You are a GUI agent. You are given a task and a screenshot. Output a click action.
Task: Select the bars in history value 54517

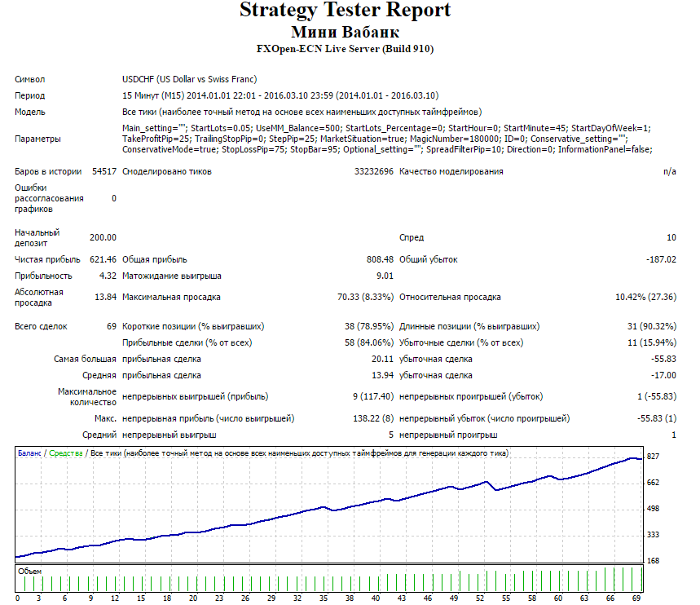coord(104,171)
